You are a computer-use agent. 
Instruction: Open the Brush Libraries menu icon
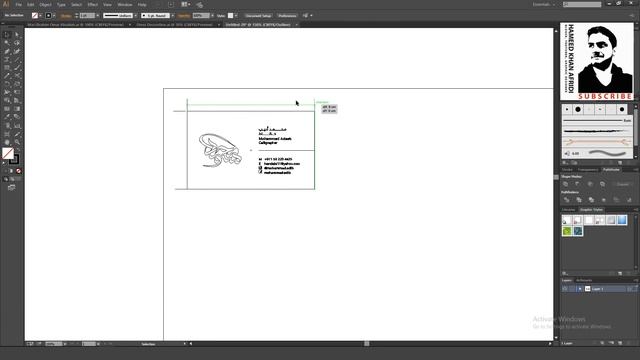click(x=565, y=162)
